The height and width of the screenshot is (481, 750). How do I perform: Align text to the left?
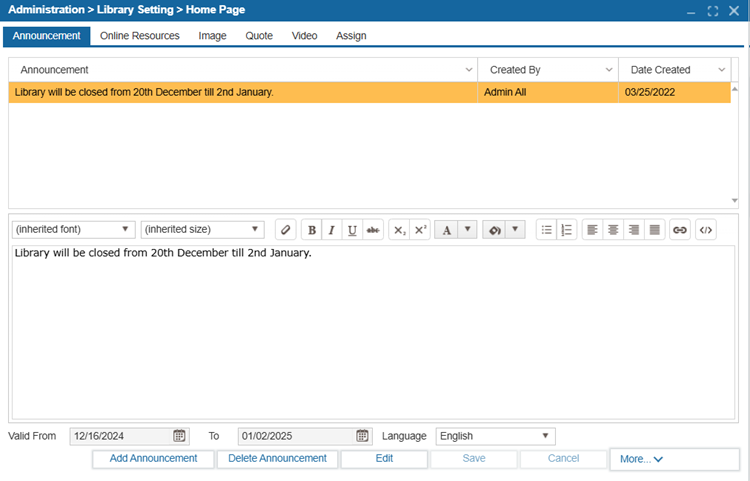click(x=592, y=230)
